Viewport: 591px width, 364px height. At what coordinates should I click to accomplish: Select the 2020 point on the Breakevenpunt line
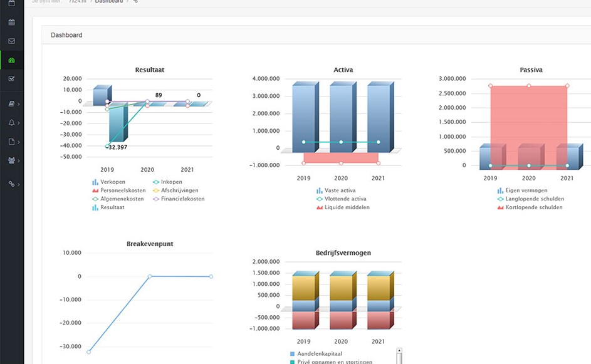[x=150, y=276]
